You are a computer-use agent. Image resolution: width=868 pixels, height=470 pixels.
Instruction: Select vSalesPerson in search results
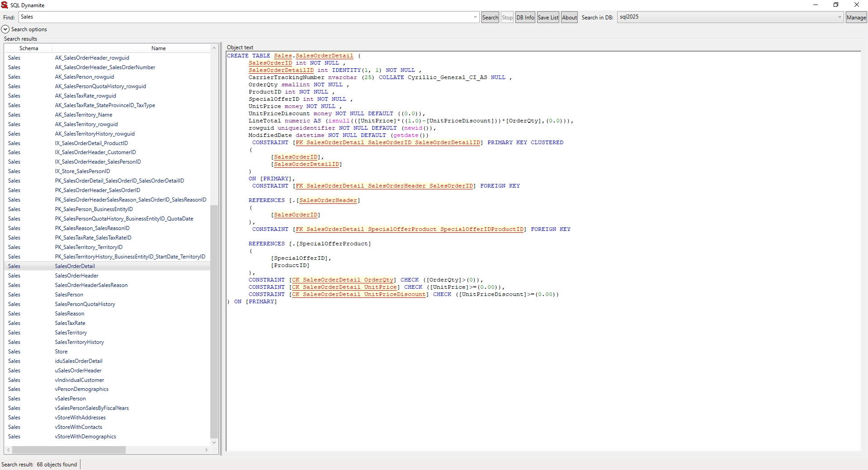tap(70, 399)
